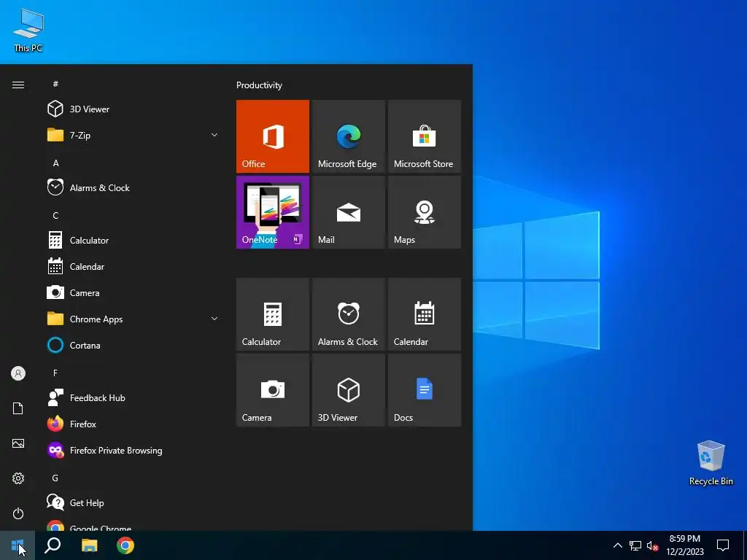The image size is (747, 560).
Task: Click the 'F' section letter header
Action: (55, 373)
